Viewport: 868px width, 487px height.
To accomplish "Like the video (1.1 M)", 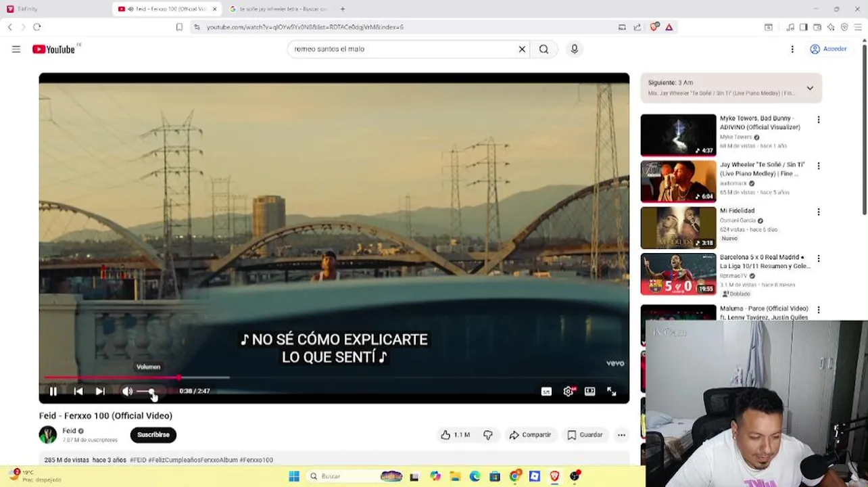I will tap(456, 435).
